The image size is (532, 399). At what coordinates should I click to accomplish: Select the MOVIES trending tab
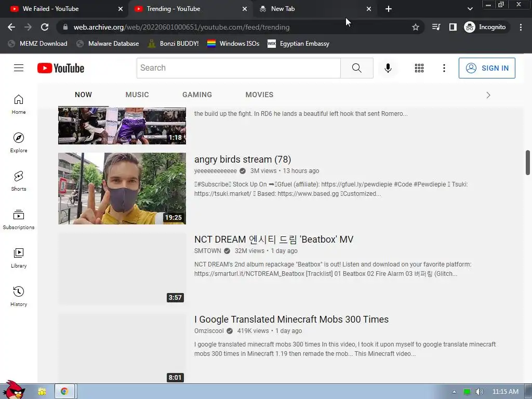(x=259, y=95)
